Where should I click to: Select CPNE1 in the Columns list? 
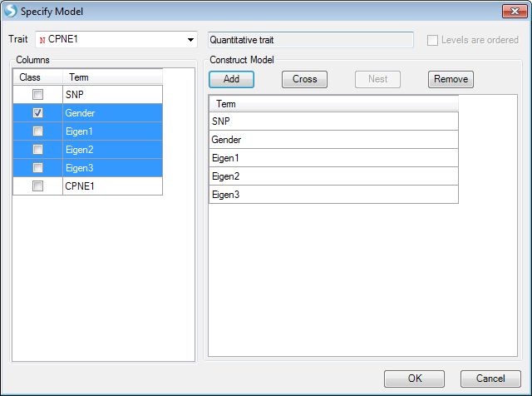click(x=112, y=186)
